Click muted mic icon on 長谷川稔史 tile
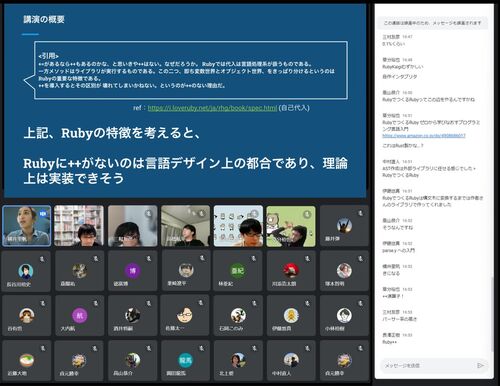The height and width of the screenshot is (386, 500). (42, 258)
